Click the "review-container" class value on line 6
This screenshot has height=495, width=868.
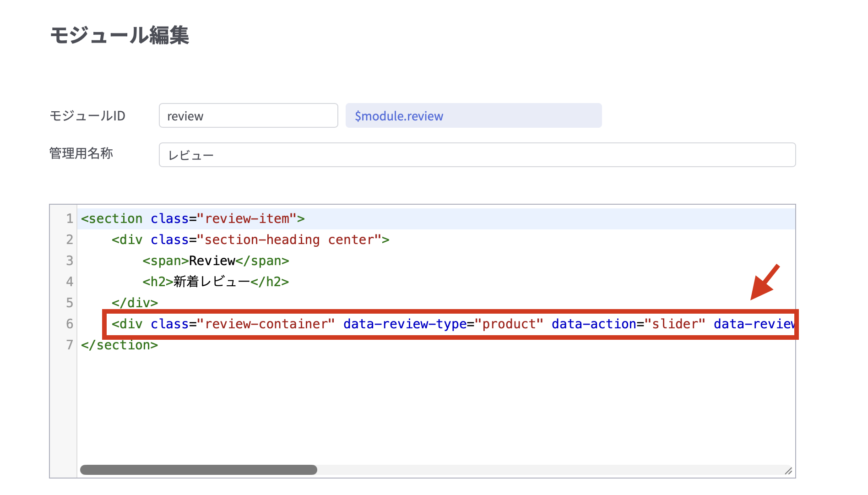click(x=266, y=324)
